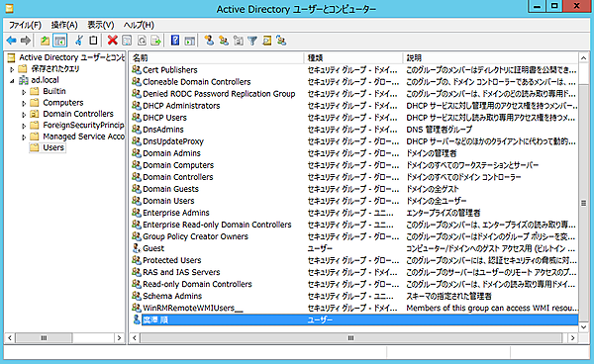594x364 pixels.
Task: Expand the Domain Controllers tree arrow
Action: click(24, 115)
